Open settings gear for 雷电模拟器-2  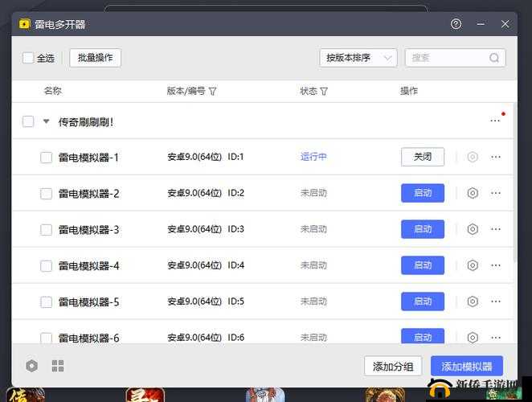point(473,193)
